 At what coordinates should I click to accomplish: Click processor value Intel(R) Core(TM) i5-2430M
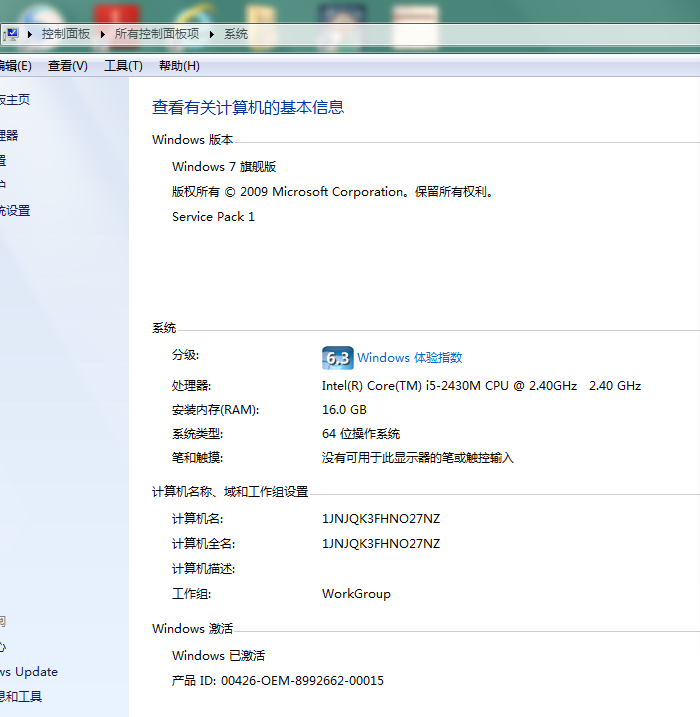point(481,386)
